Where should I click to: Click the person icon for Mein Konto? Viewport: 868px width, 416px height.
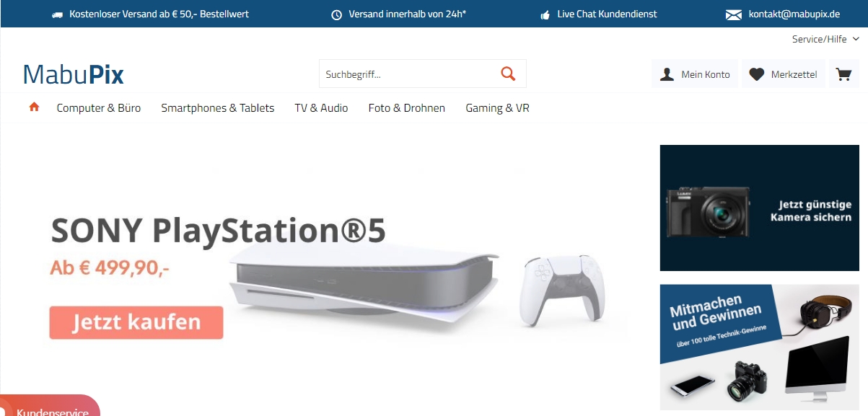click(x=667, y=74)
